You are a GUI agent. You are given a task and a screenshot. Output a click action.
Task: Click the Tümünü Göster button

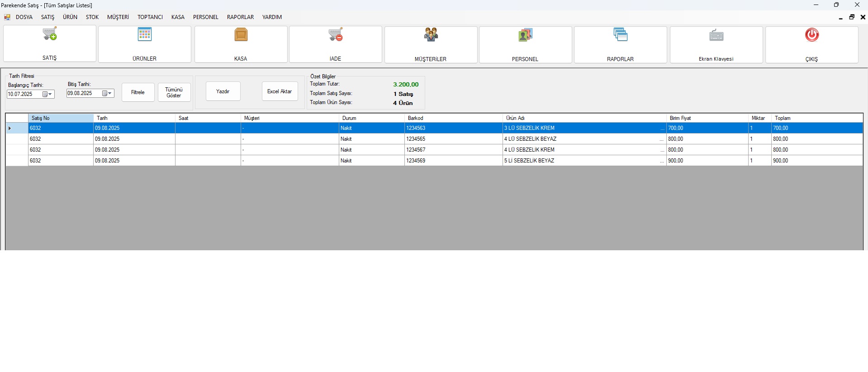pos(174,92)
